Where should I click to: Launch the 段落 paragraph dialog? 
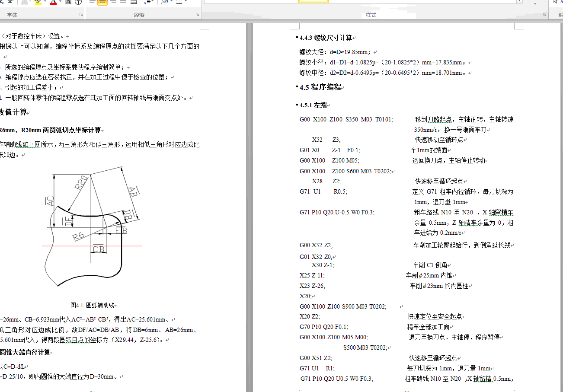[198, 15]
